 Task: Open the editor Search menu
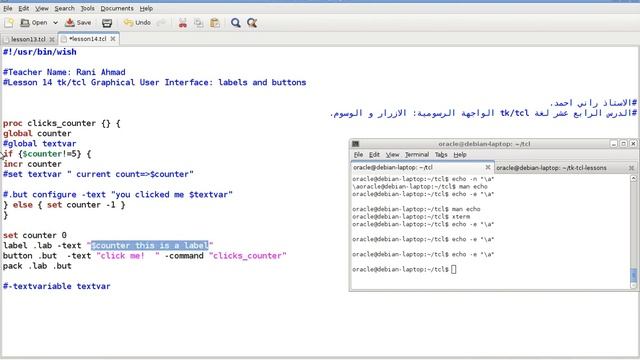(64, 8)
